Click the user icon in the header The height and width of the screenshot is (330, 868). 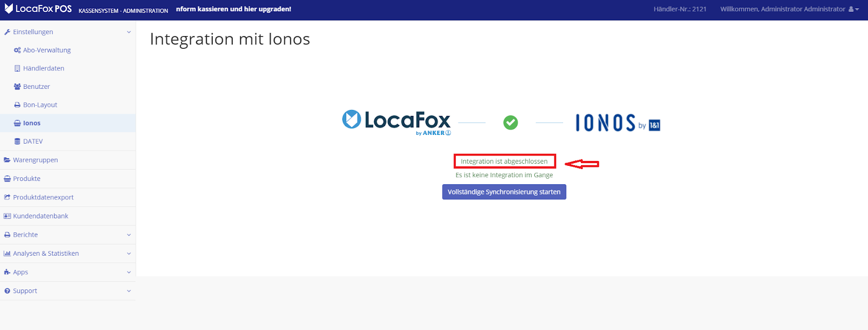pos(851,9)
